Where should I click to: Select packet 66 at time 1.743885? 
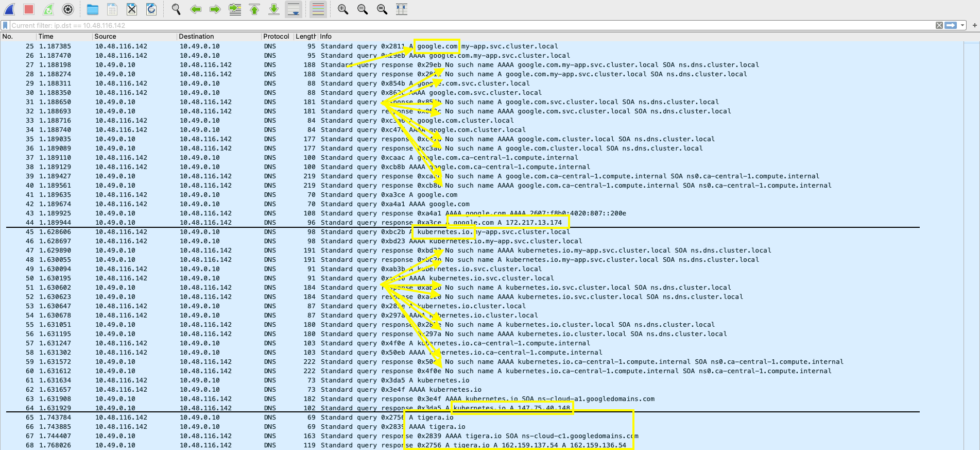[482, 427]
